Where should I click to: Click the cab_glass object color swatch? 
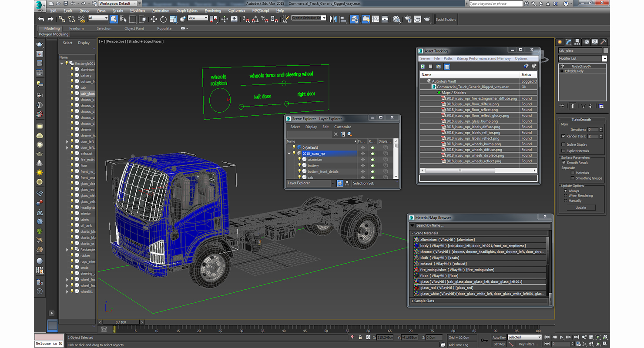[605, 50]
